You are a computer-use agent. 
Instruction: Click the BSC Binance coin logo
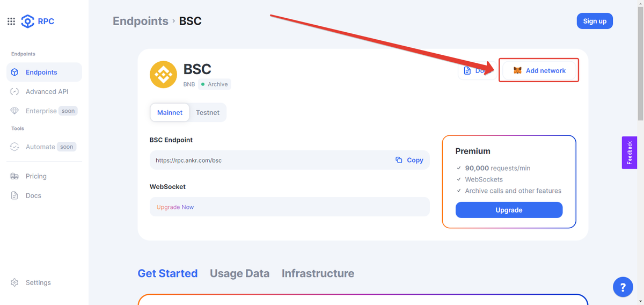click(163, 75)
